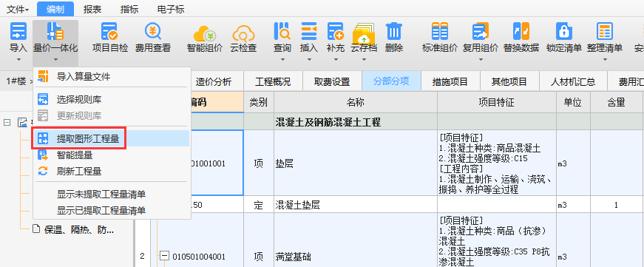Click the 补充 supplement icon
The image size is (644, 267).
(x=336, y=31)
